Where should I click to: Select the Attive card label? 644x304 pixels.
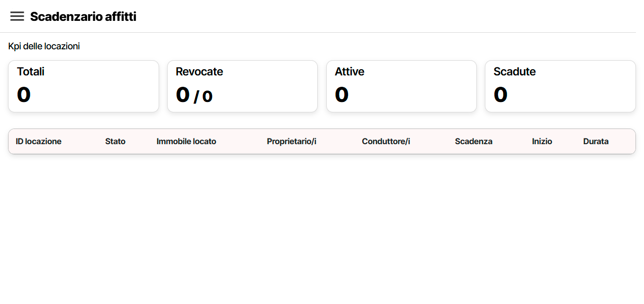click(349, 72)
